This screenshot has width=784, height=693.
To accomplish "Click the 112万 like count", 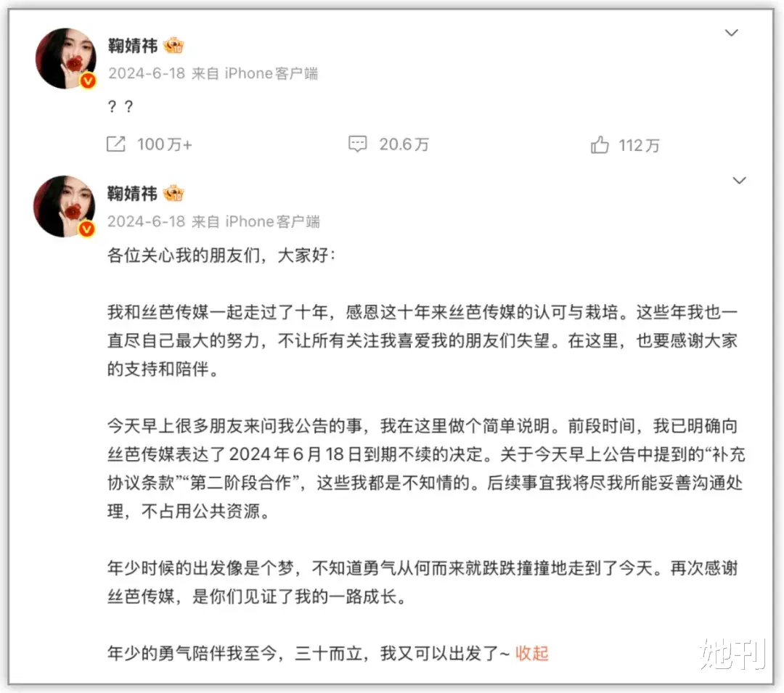I will pos(639,145).
